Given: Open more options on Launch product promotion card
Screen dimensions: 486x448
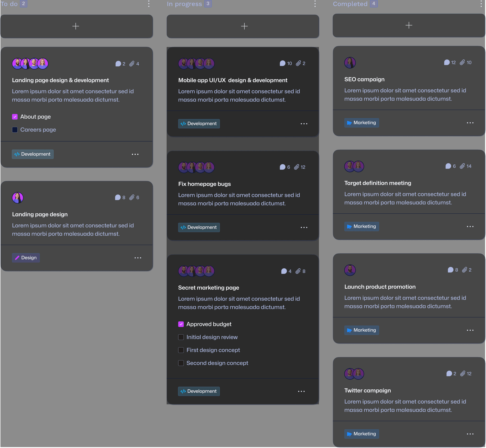Looking at the screenshot, I should 470,330.
